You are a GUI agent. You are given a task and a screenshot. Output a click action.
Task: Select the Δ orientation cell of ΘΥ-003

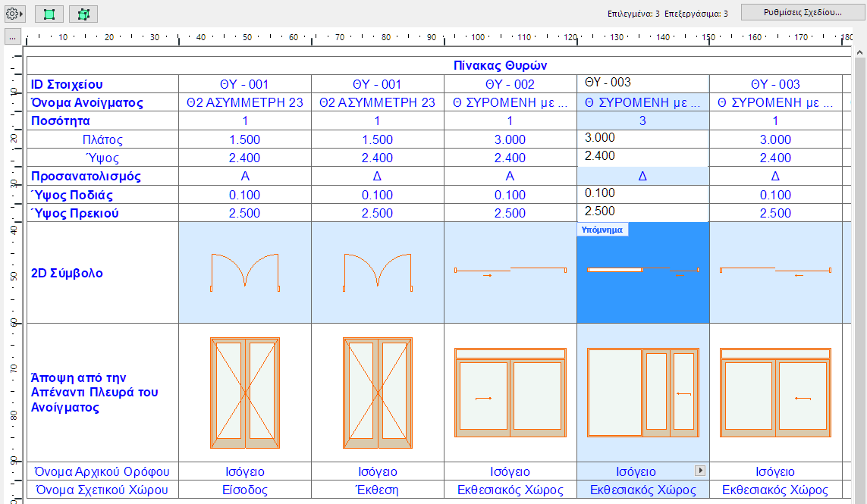643,177
